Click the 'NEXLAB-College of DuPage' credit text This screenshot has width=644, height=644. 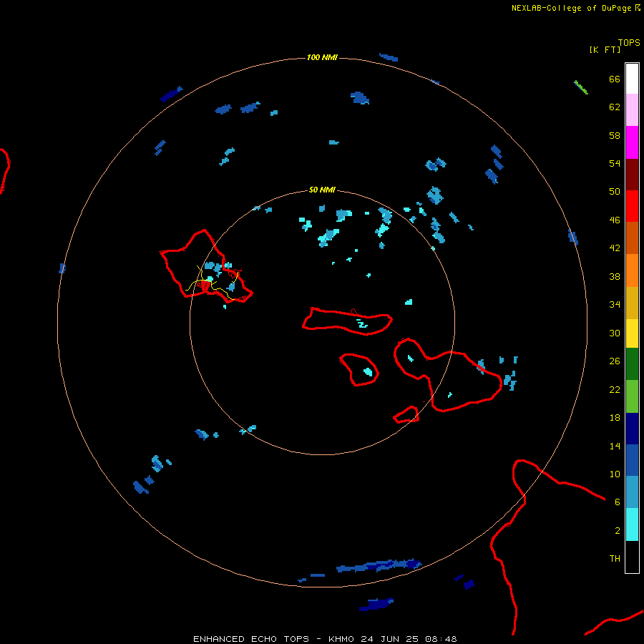click(571, 8)
